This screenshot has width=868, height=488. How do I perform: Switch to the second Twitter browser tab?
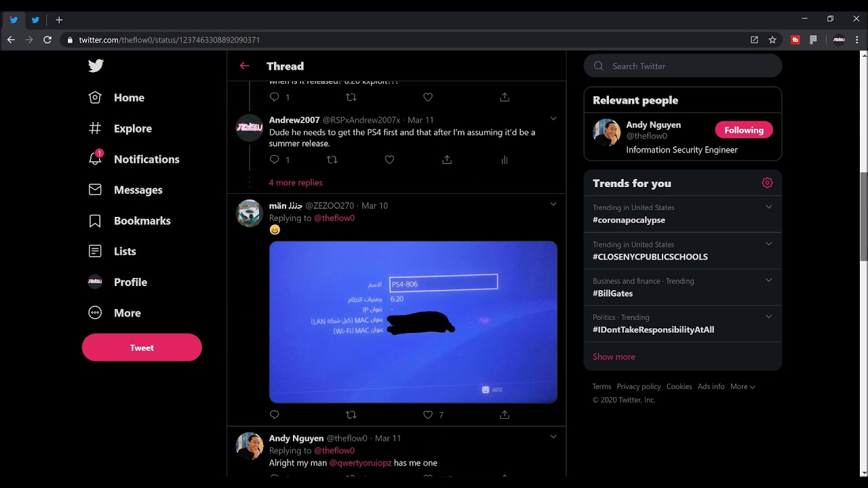coord(35,20)
